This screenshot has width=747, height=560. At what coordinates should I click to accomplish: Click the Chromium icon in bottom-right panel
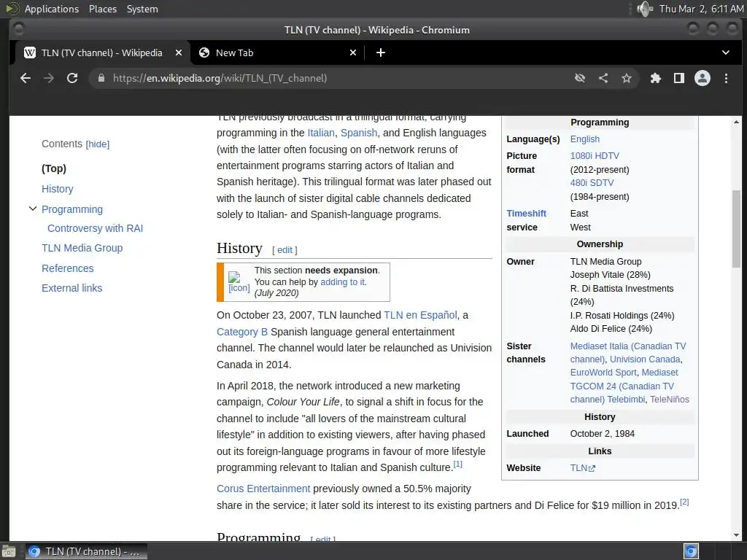691,551
